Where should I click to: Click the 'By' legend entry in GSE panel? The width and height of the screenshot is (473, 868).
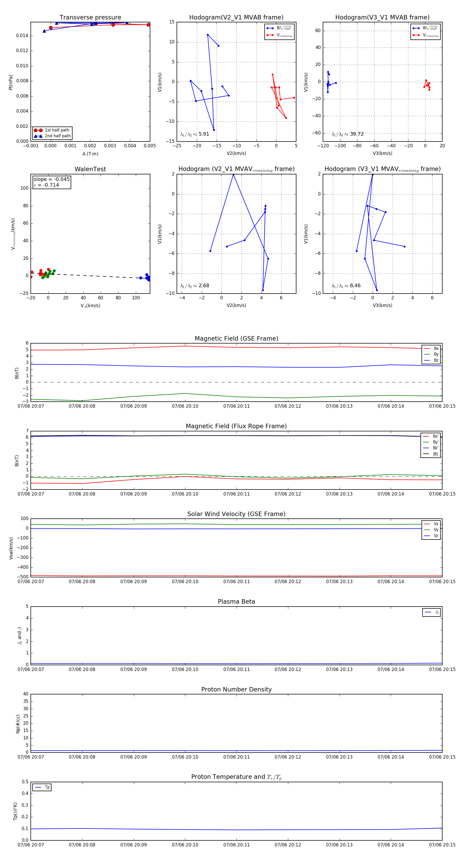coord(431,354)
